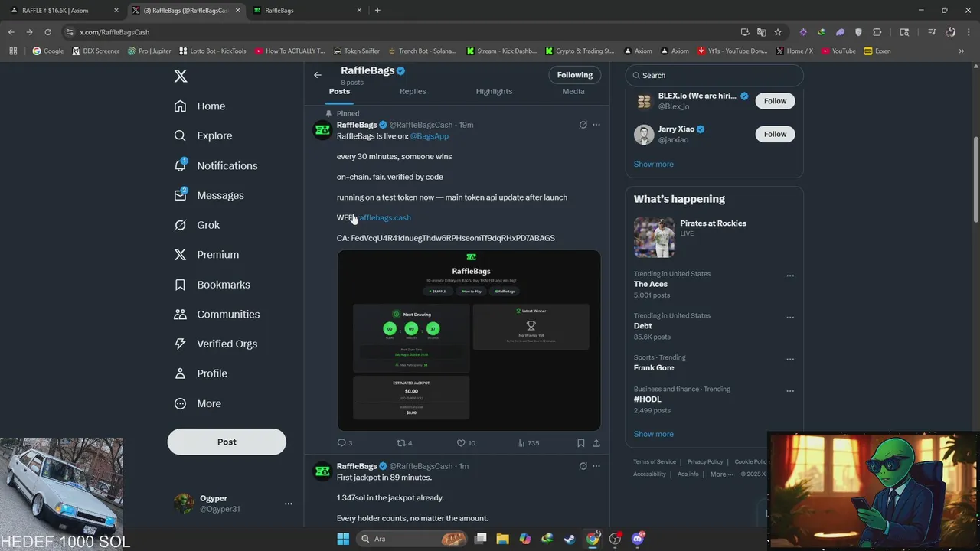Open RaffleBags preview image in pinned post
The image size is (980, 551).
tap(469, 341)
